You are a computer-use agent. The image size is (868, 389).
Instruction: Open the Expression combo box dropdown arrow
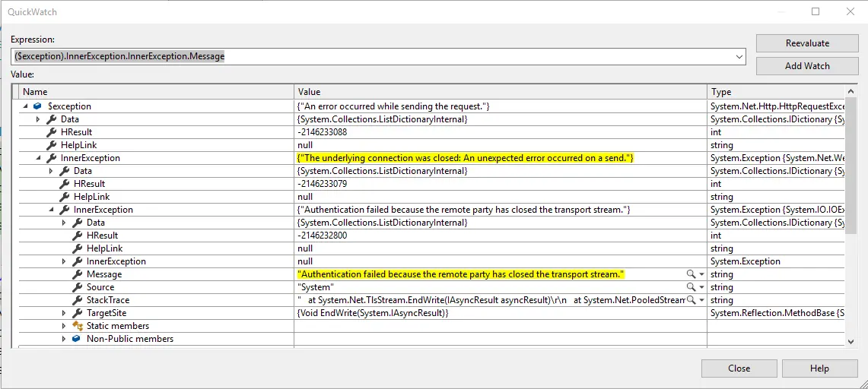point(739,57)
